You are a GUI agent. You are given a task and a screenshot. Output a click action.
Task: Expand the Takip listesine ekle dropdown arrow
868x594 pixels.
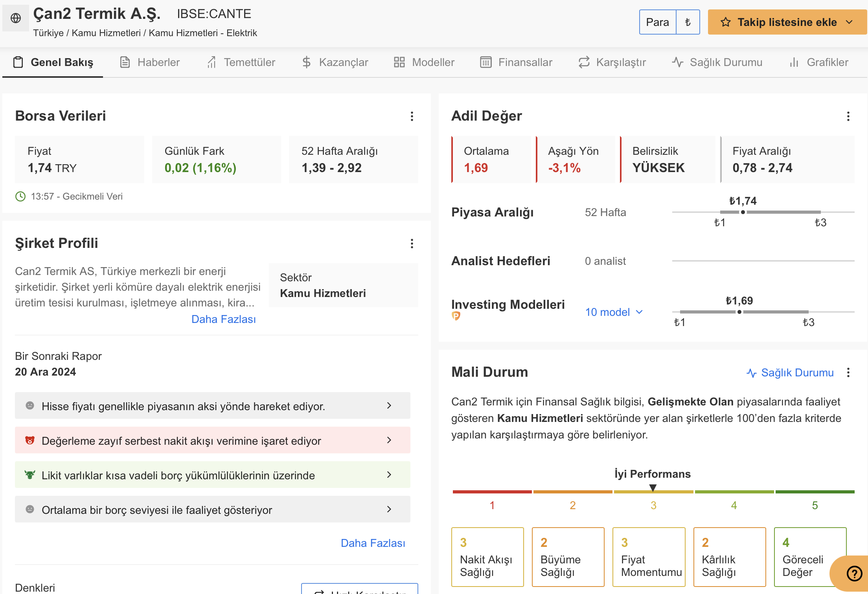click(x=850, y=22)
